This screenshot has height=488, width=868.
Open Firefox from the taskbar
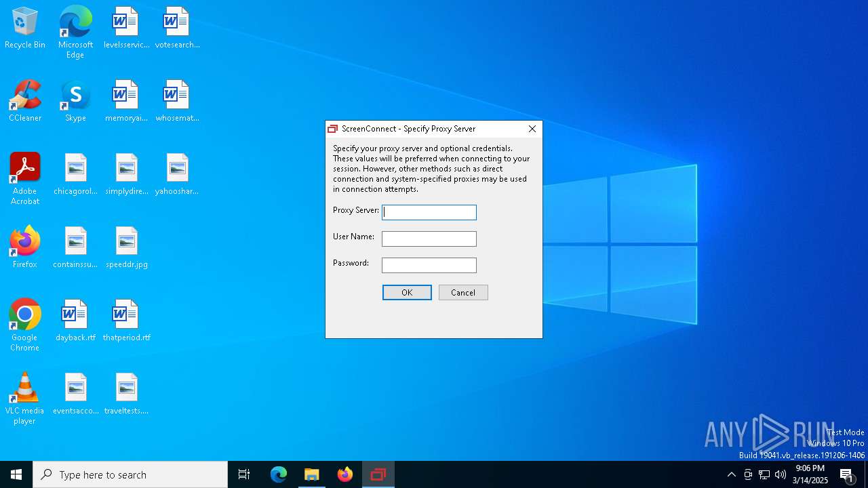(345, 474)
